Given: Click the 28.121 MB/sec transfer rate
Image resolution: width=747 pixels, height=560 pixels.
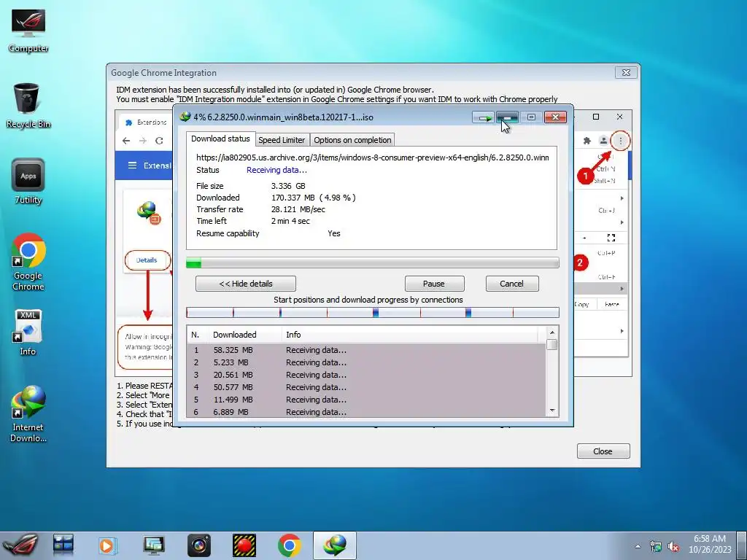Looking at the screenshot, I should tap(298, 209).
